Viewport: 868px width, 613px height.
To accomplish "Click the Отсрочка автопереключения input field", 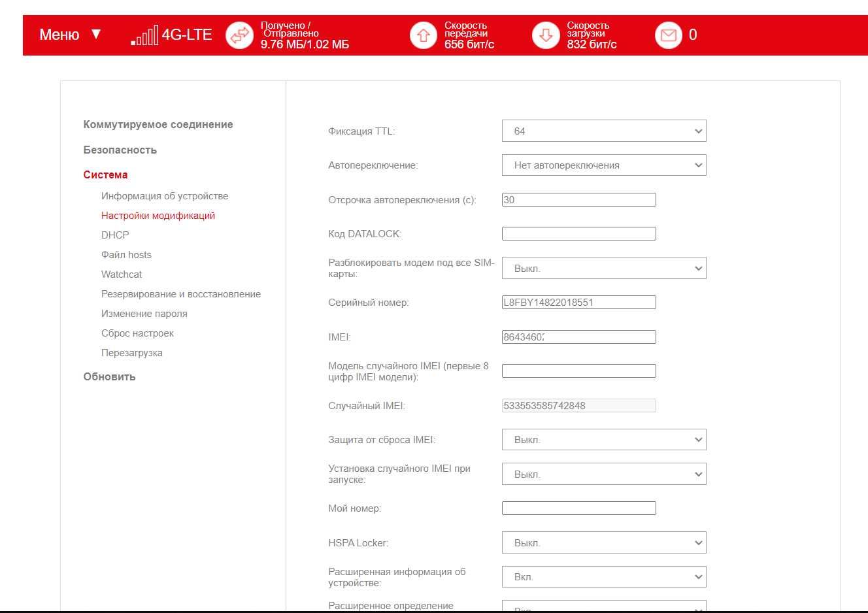I will [x=578, y=200].
